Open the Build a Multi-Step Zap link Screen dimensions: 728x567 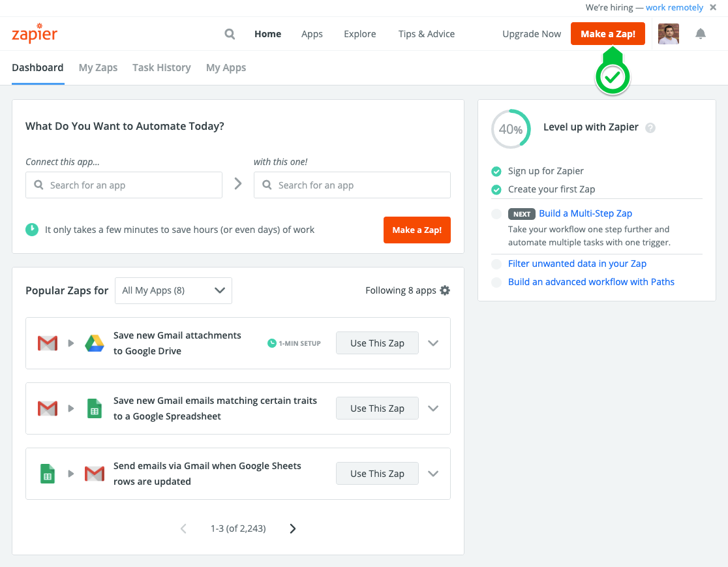[x=585, y=213]
